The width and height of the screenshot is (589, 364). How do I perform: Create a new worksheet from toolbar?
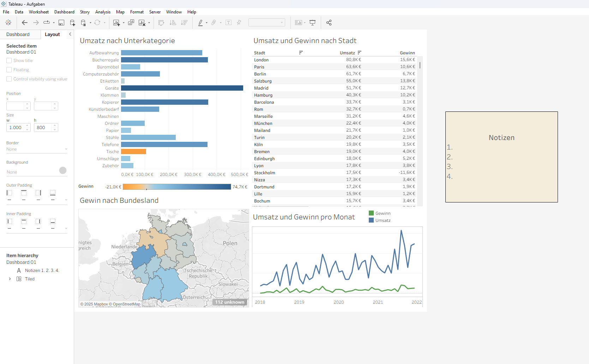point(116,23)
